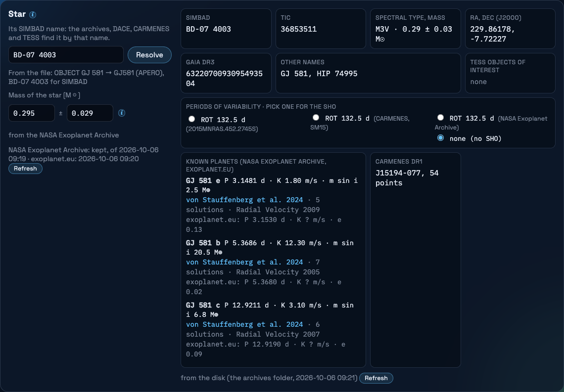This screenshot has height=392, width=564.
Task: Open the info icon beside Star heading
Action: pyautogui.click(x=32, y=14)
